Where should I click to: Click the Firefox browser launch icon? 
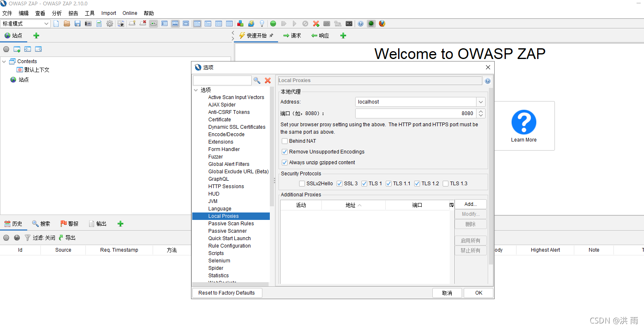click(382, 24)
